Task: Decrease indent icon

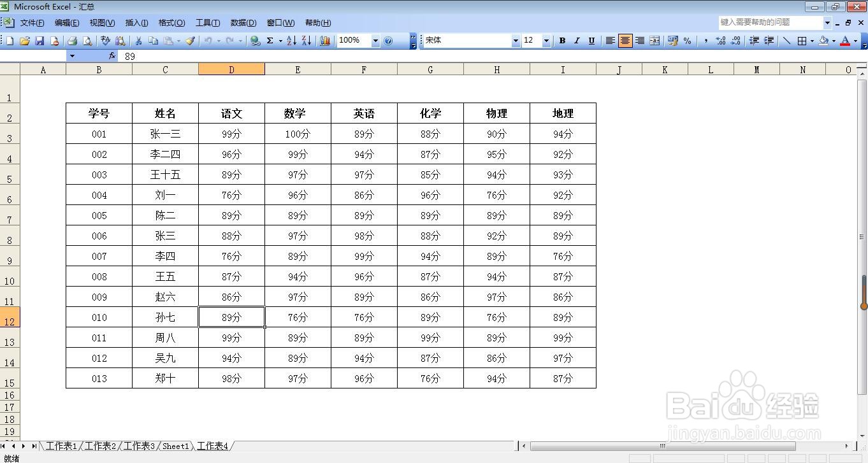Action: click(x=754, y=40)
